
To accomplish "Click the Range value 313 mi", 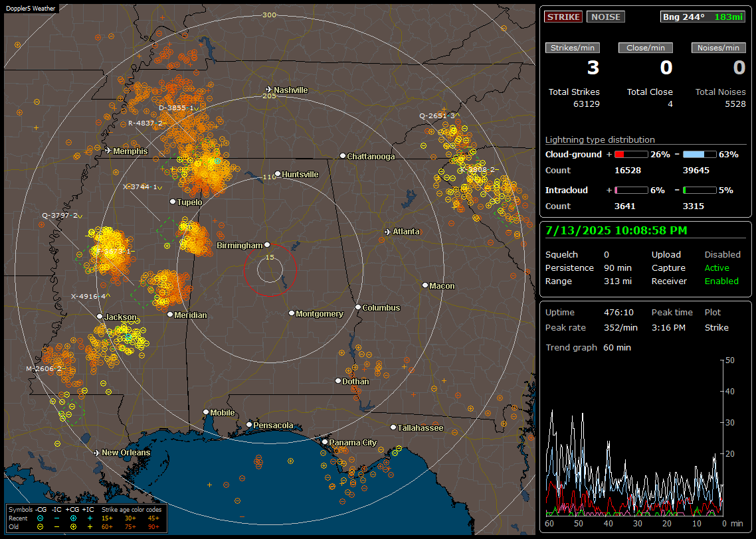I will (618, 281).
